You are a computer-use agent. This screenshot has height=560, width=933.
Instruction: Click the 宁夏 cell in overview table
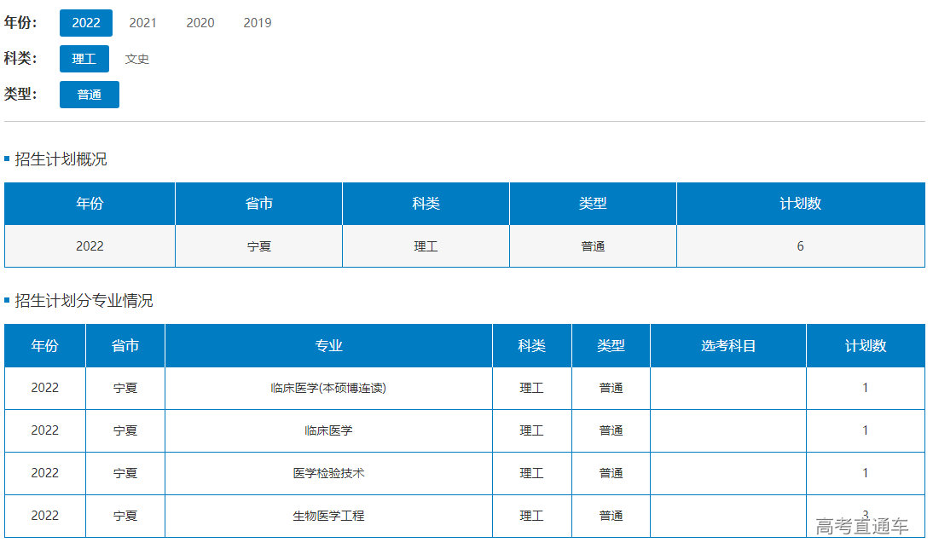click(258, 246)
